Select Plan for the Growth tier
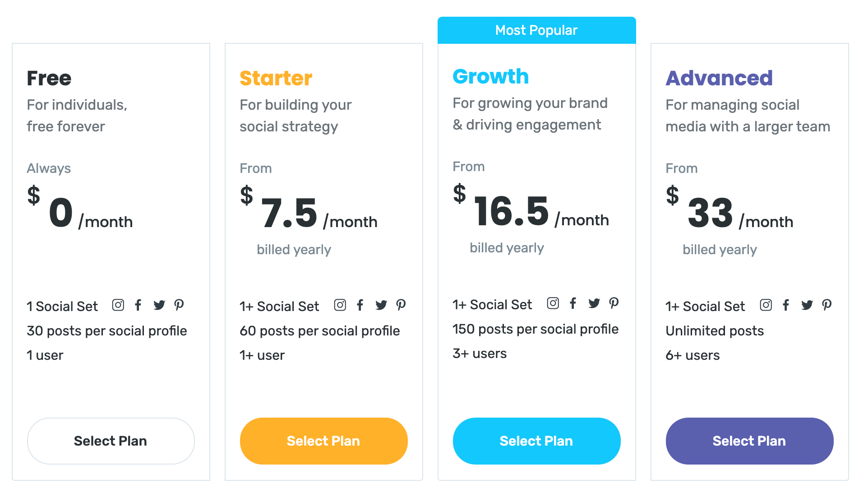This screenshot has width=868, height=493. [x=536, y=441]
